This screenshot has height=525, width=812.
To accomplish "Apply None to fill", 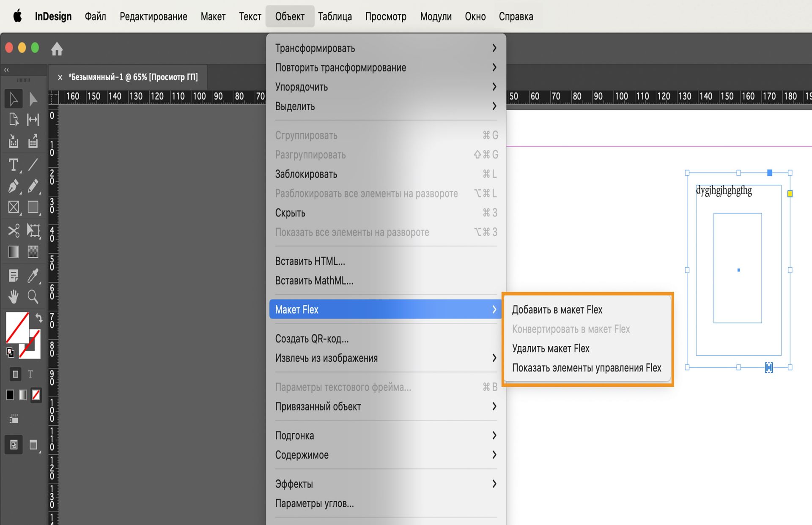I will pos(36,395).
